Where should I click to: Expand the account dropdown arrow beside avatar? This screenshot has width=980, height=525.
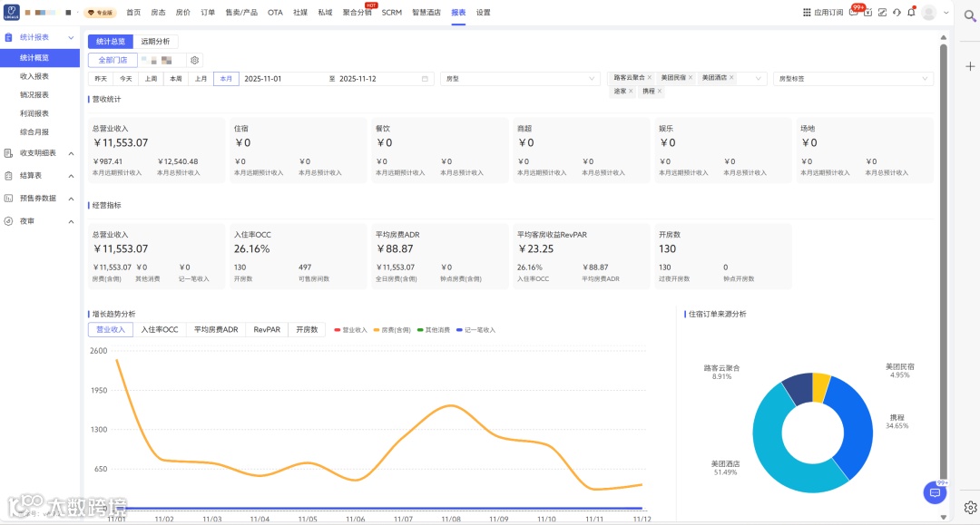(946, 13)
